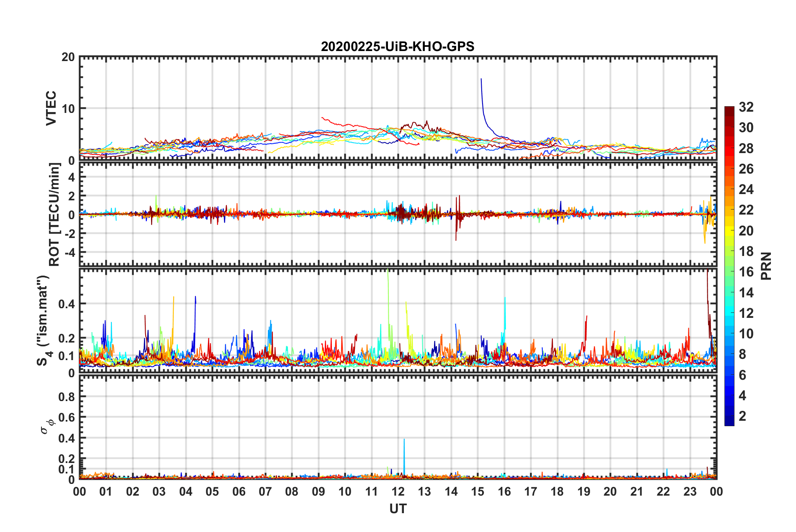Click the cyan S4 peak at 16 UT
This screenshot has width=796, height=532.
click(505, 314)
